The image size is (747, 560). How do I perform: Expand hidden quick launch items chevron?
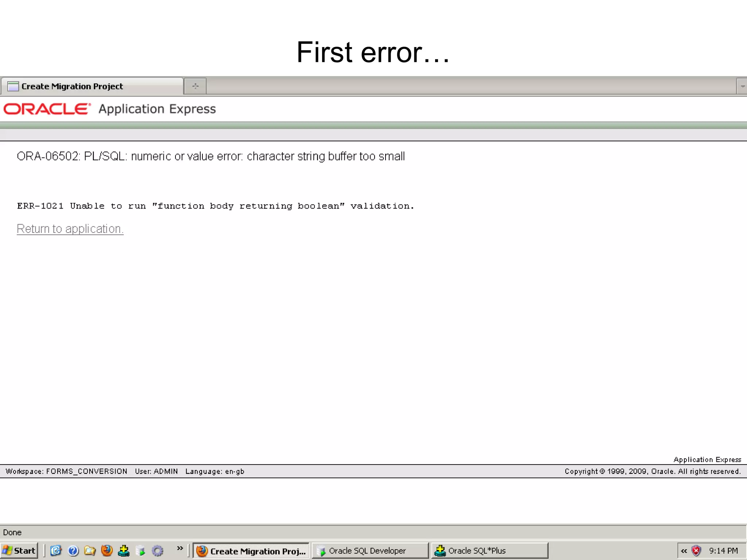tap(180, 548)
